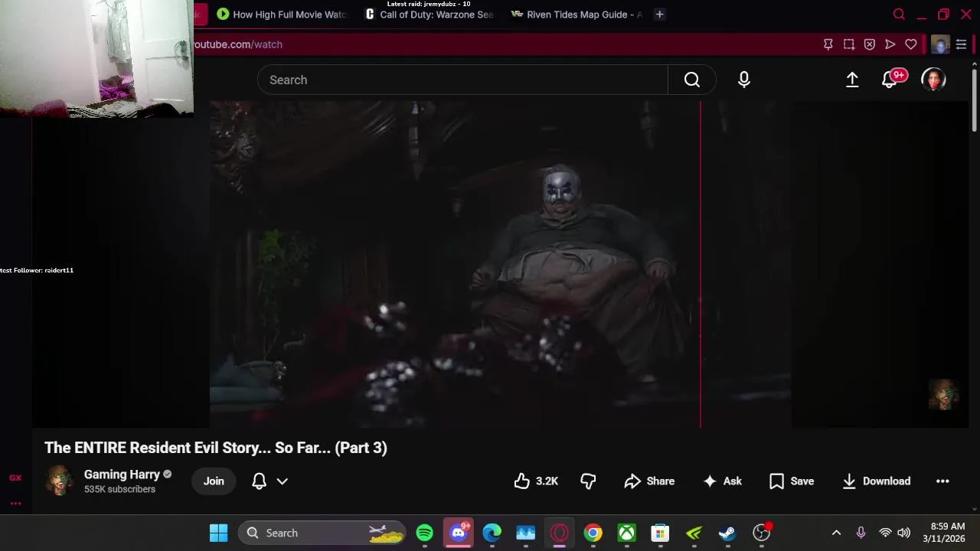Image resolution: width=980 pixels, height=551 pixels.
Task: Take a snapshot using Opera's capture icon
Action: (x=849, y=44)
